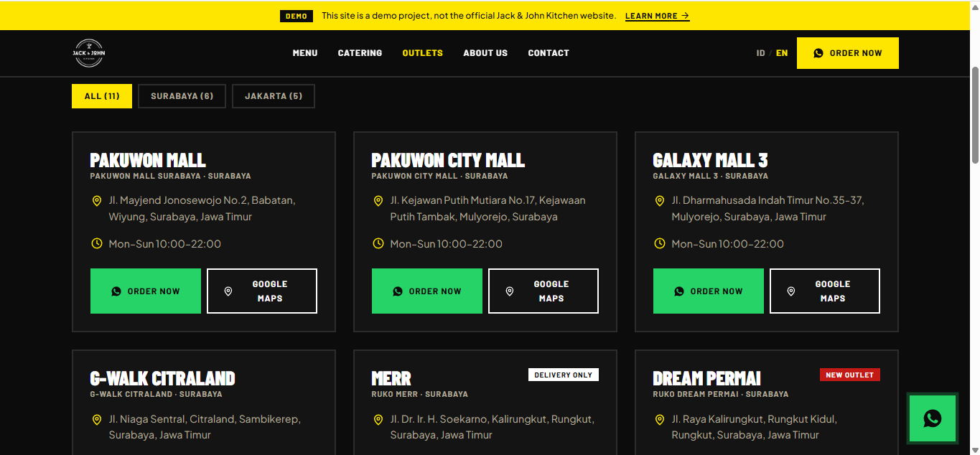Click the Jack & John Kitchen logo
980x455 pixels.
point(89,53)
